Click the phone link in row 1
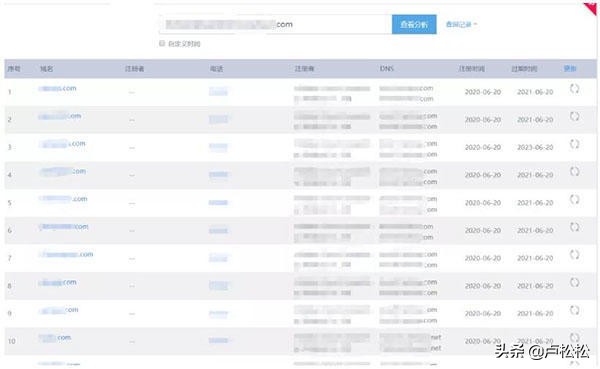 tap(218, 91)
